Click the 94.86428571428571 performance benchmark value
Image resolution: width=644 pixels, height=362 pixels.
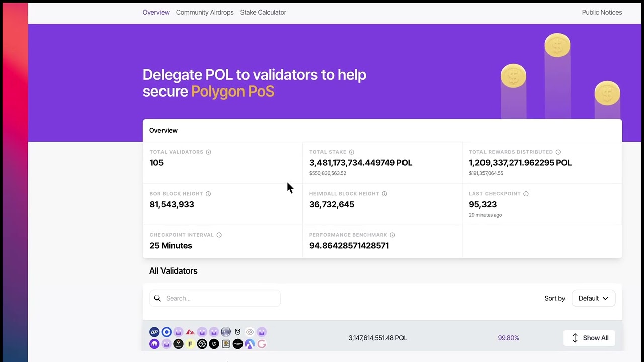click(349, 246)
